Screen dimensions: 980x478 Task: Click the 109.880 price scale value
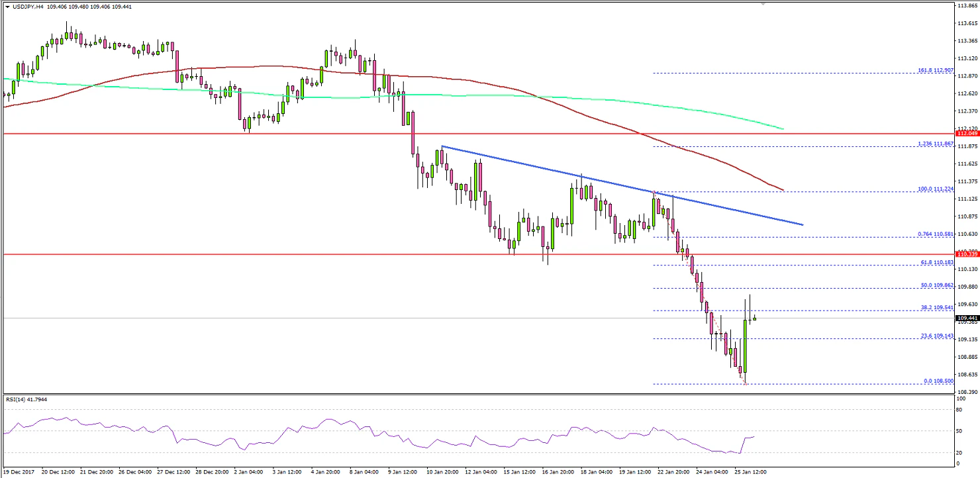click(967, 287)
